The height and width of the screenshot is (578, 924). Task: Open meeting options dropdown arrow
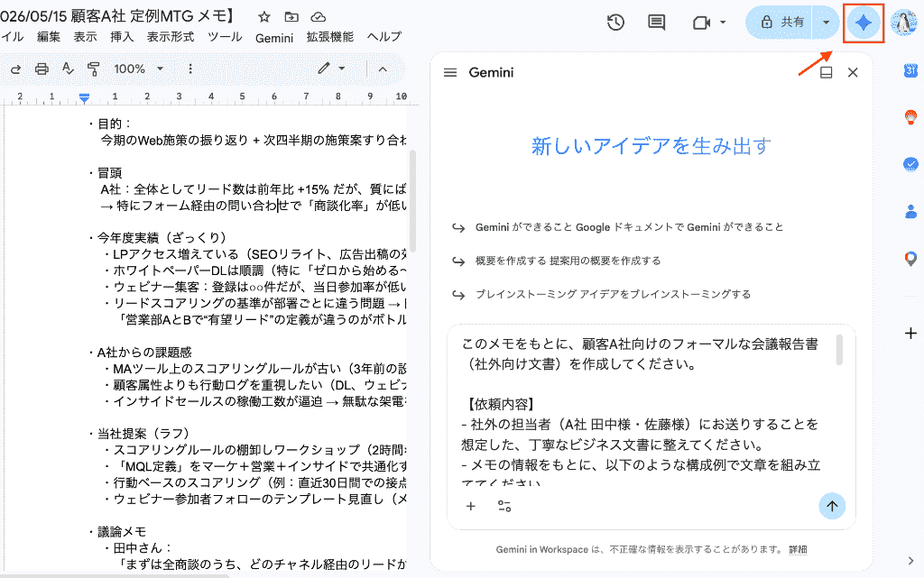[x=723, y=23]
